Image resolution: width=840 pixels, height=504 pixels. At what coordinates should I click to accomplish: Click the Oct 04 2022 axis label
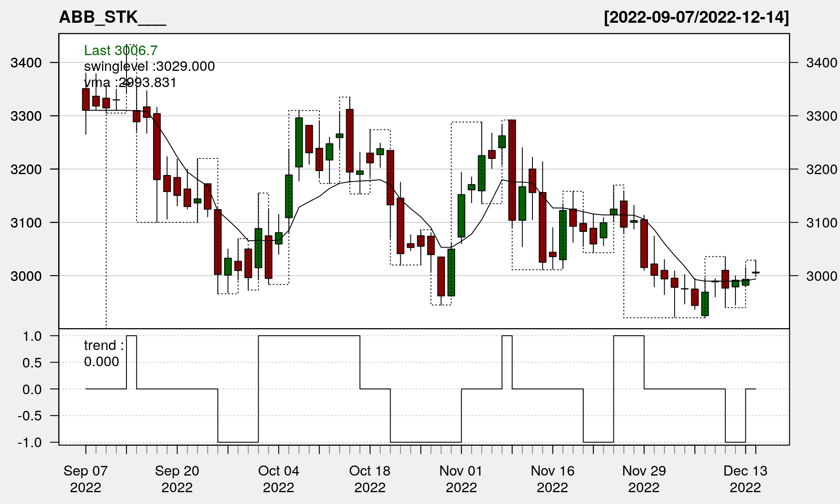pyautogui.click(x=279, y=479)
